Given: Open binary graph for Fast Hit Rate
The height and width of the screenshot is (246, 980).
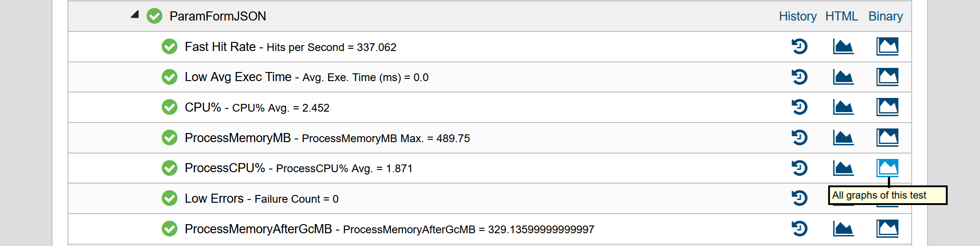Looking at the screenshot, I should click(887, 46).
